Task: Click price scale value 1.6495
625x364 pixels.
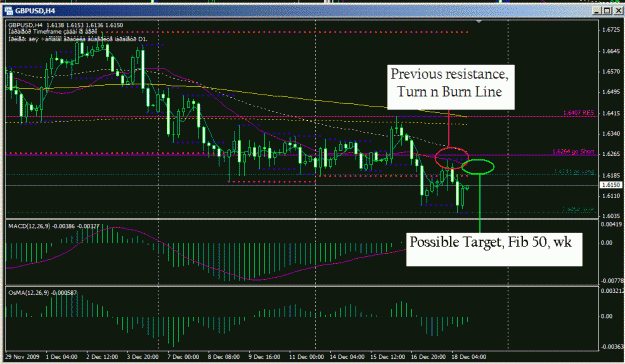Action: (611, 92)
